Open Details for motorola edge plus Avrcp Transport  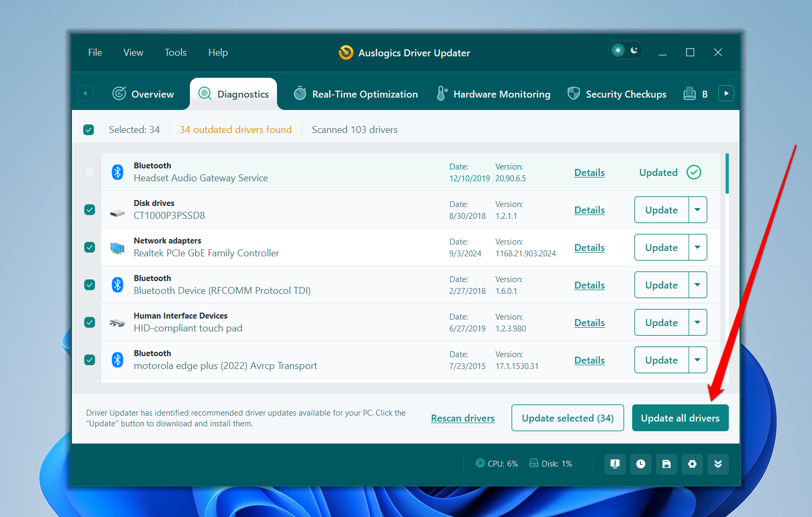(x=589, y=360)
